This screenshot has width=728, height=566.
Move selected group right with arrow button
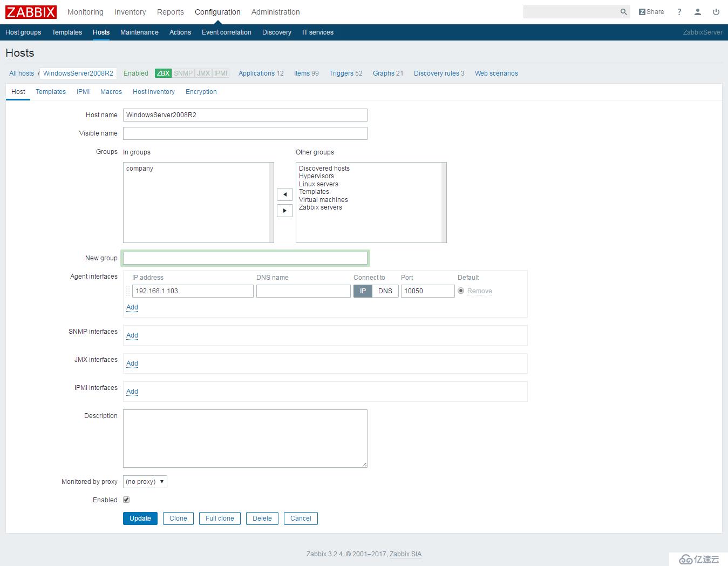click(285, 211)
